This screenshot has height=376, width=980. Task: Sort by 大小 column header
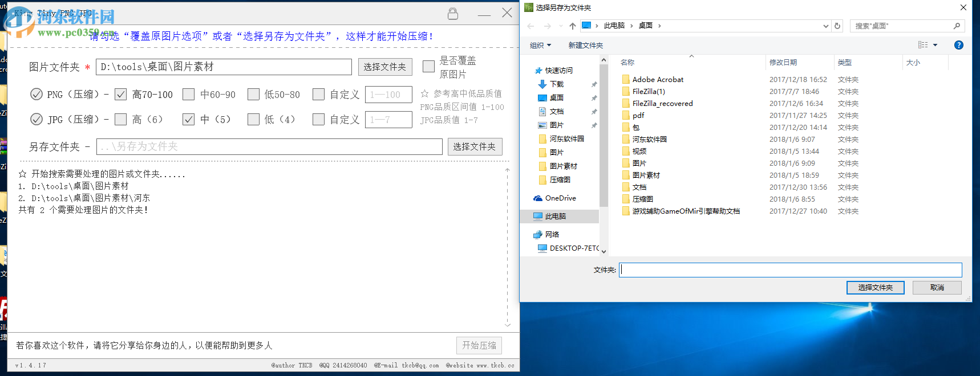913,63
